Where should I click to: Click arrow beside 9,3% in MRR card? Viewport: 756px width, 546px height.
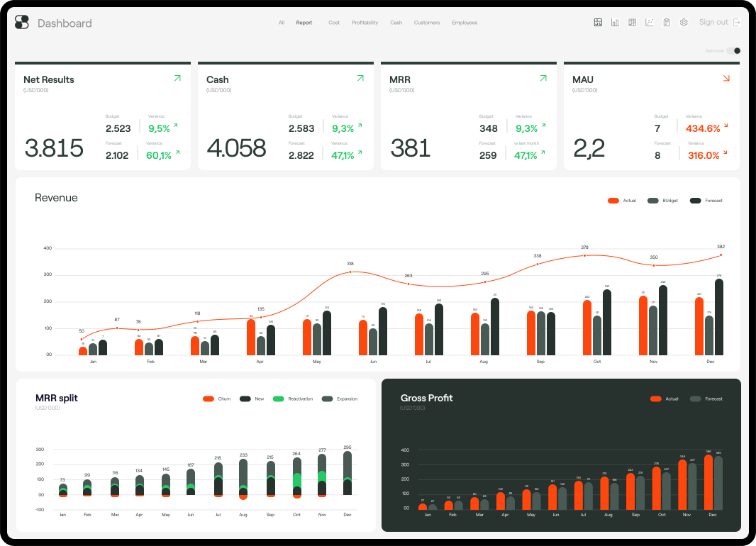[x=543, y=126]
